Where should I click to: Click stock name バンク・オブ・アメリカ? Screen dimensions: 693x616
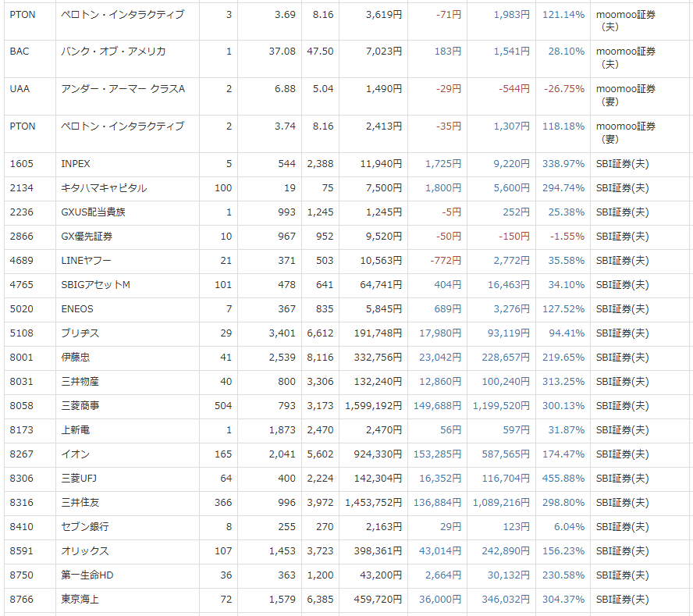coord(113,52)
